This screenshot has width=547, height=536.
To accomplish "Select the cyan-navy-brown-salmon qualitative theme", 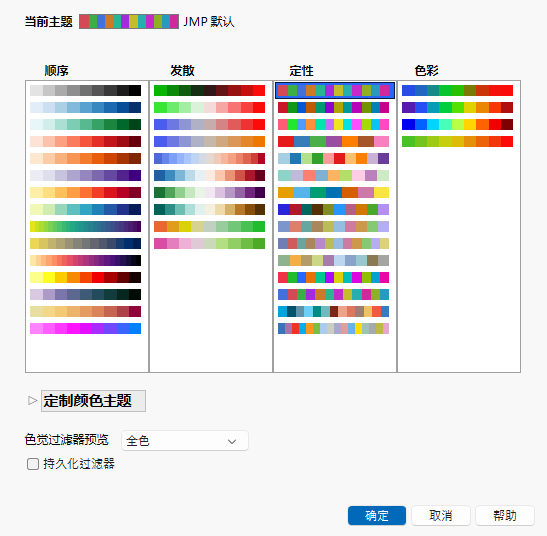I will [334, 312].
